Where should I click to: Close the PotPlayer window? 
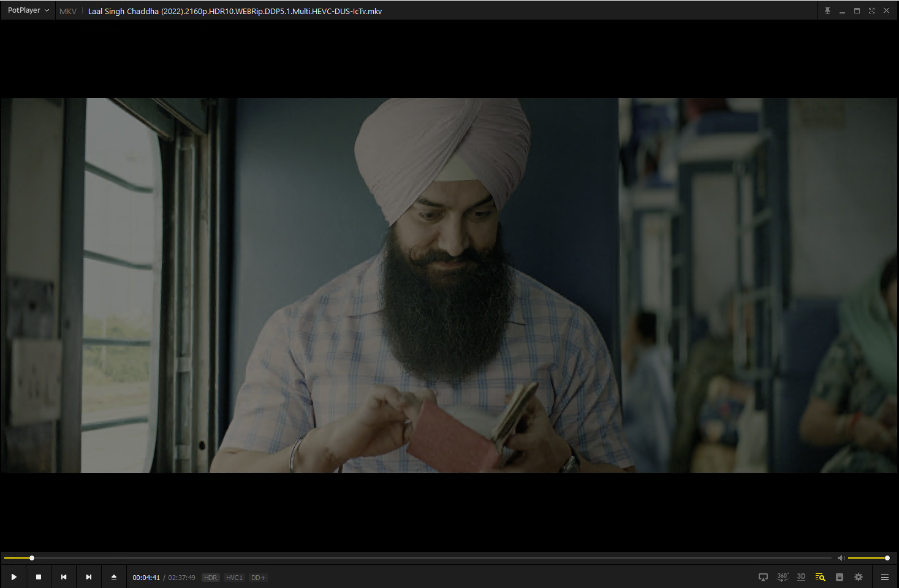tap(886, 11)
